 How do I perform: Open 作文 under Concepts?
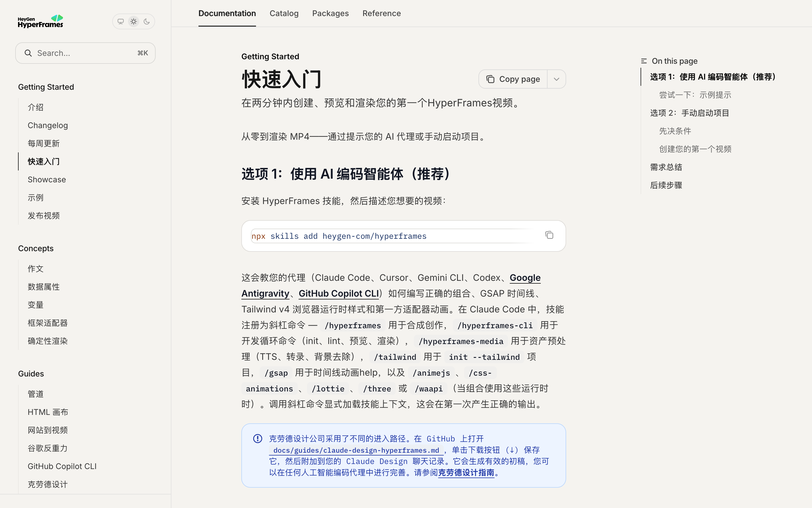36,269
